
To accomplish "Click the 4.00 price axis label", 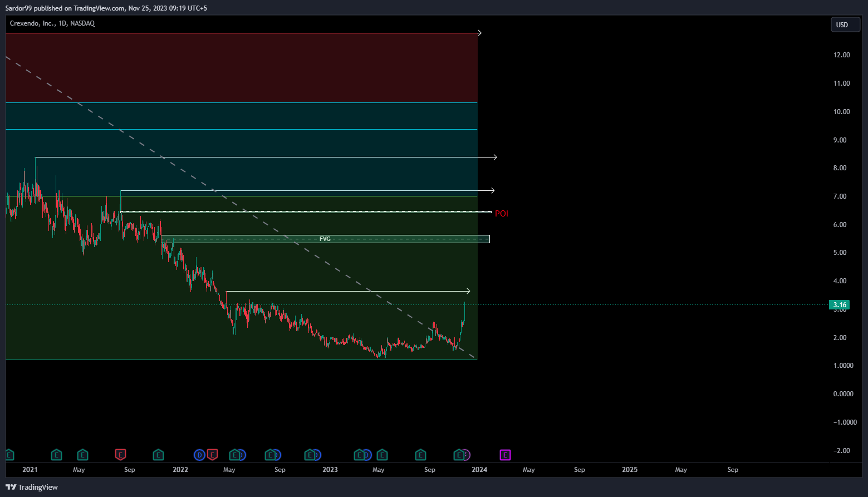I will 840,281.
